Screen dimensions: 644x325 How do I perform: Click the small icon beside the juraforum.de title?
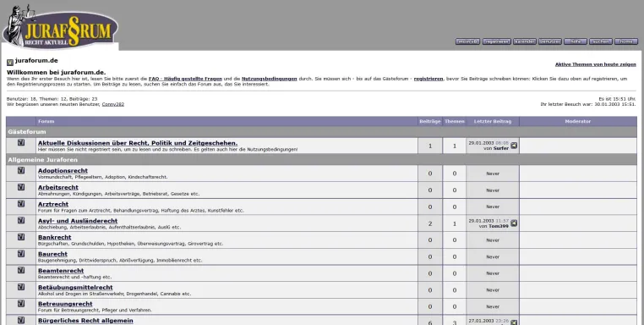10,63
